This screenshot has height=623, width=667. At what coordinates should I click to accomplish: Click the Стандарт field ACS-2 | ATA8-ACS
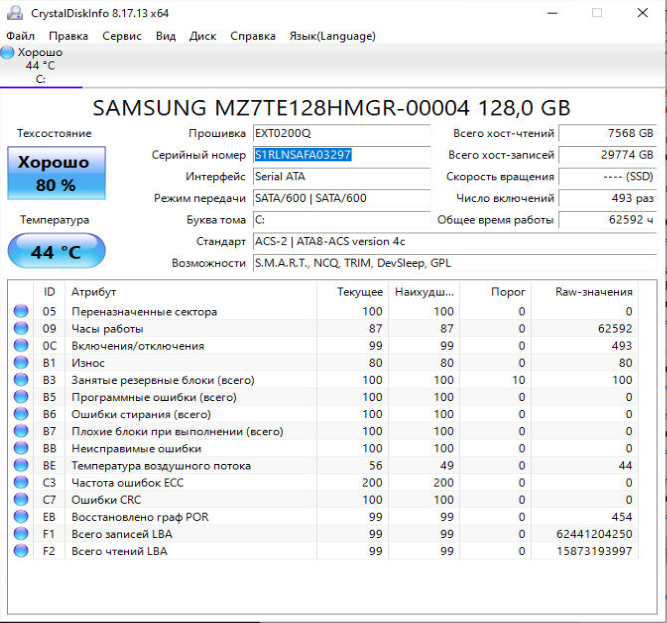click(455, 242)
